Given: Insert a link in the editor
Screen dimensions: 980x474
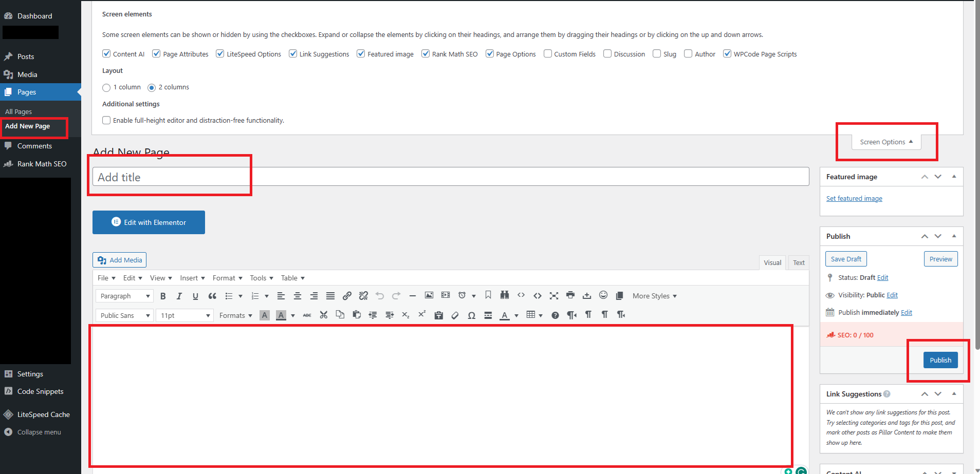Looking at the screenshot, I should click(347, 295).
